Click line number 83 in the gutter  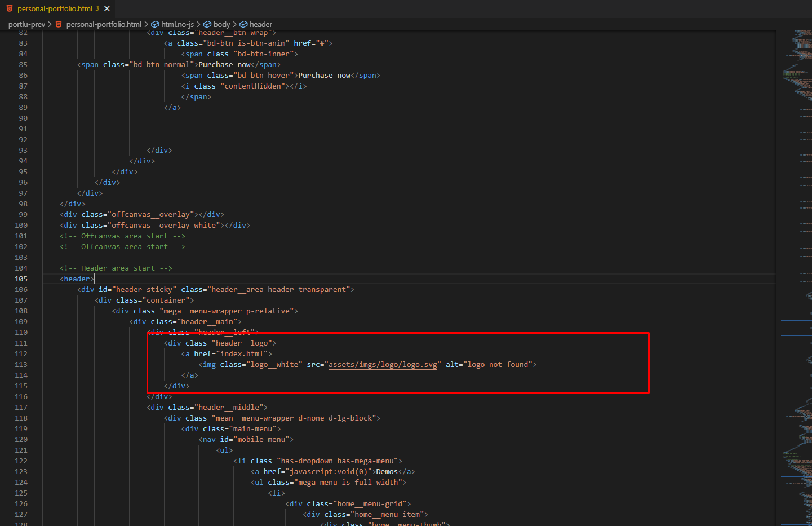pos(23,43)
